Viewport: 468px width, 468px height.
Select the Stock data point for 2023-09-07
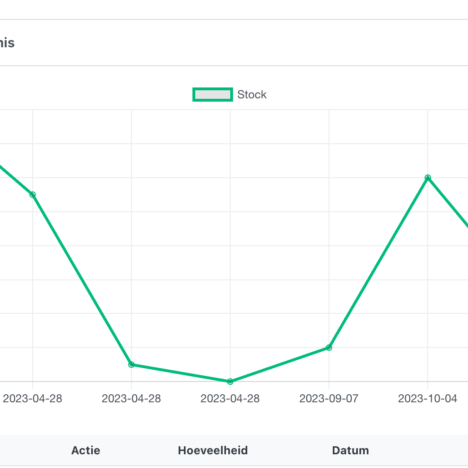329,347
